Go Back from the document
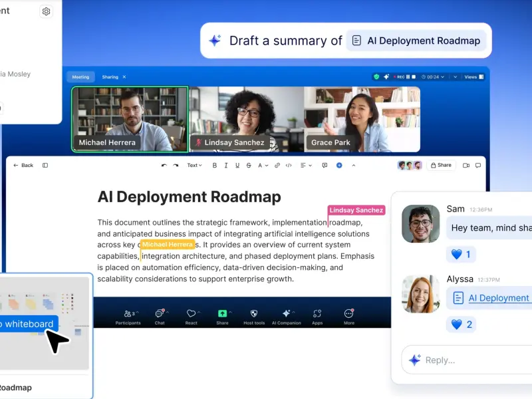Image resolution: width=532 pixels, height=399 pixels. (x=23, y=165)
